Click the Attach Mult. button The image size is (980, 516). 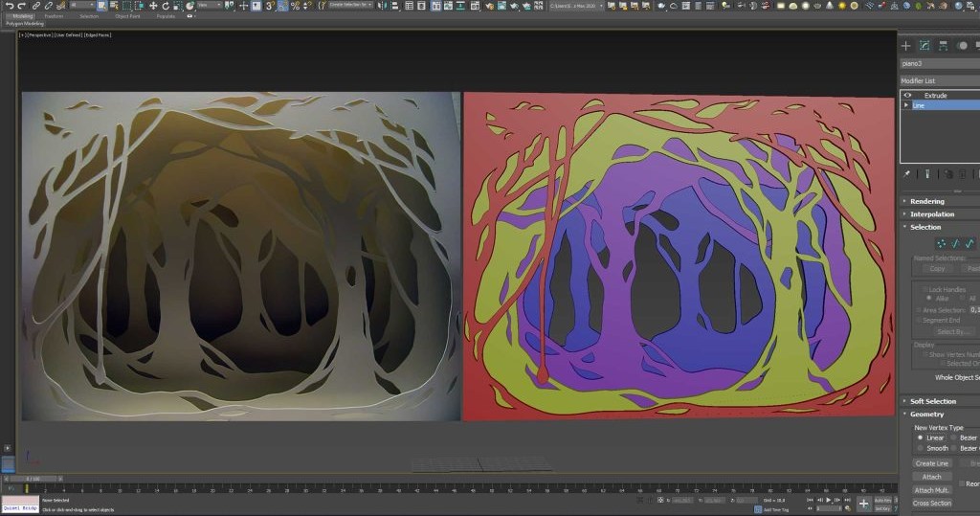click(932, 490)
